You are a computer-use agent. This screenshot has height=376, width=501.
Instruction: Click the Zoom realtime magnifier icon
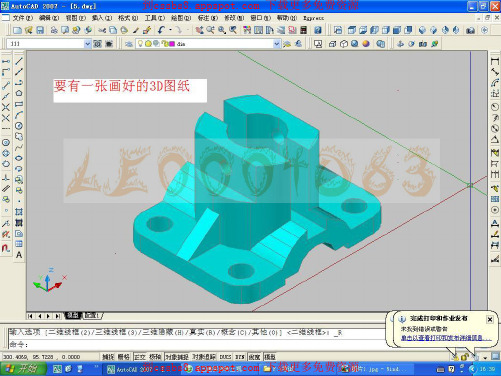210,30
